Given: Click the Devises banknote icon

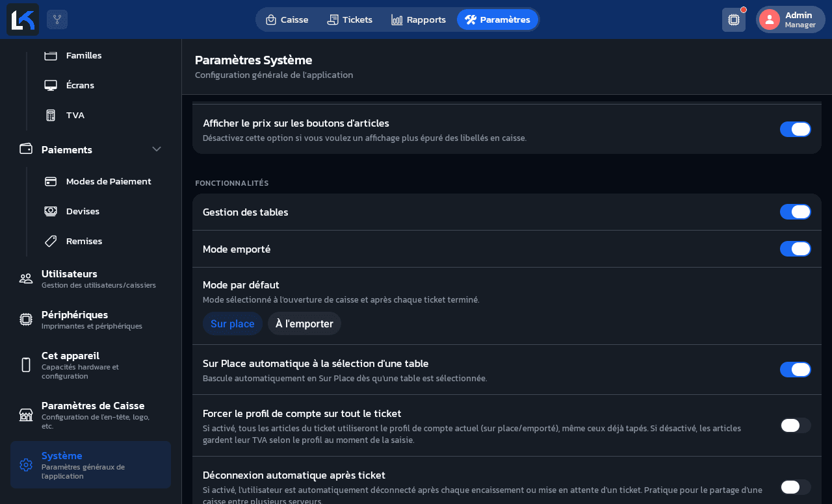Looking at the screenshot, I should click(51, 211).
